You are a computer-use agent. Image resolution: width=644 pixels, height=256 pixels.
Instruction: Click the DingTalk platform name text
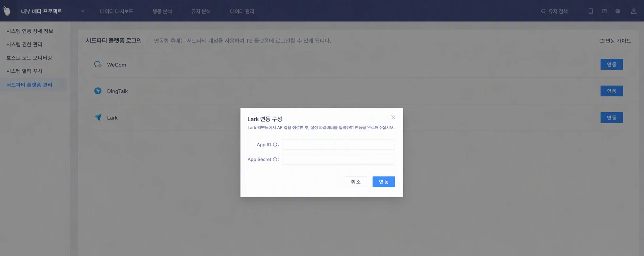[118, 91]
